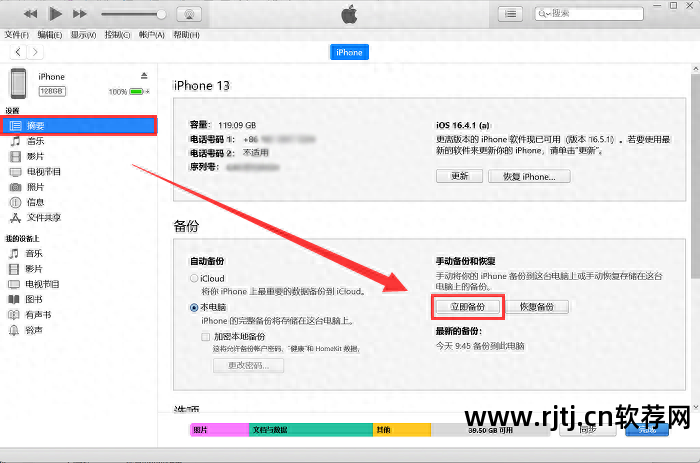Click the iPhone 13 heading
Screen dimensions: 700x463
click(x=201, y=85)
